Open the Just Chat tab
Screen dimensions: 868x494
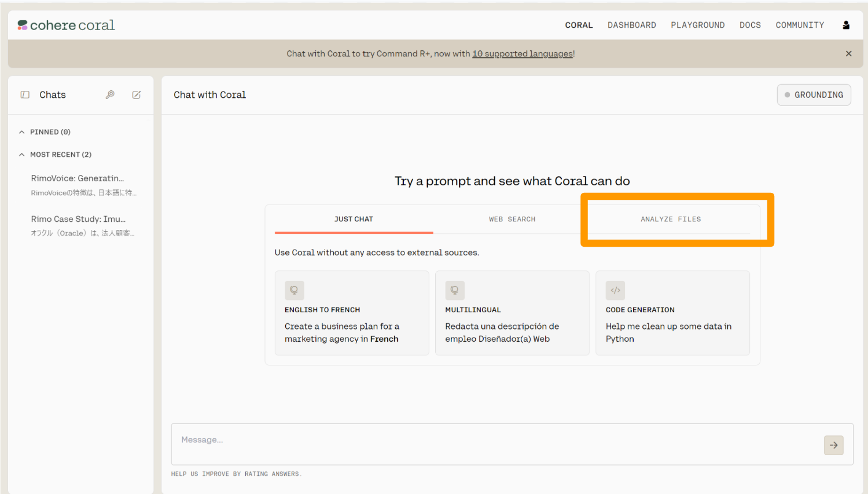354,219
